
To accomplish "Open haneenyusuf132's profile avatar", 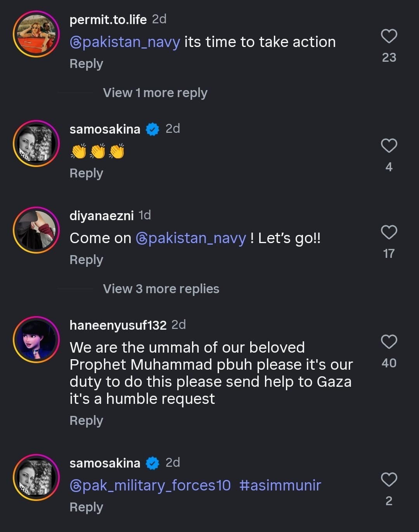I will tap(36, 340).
